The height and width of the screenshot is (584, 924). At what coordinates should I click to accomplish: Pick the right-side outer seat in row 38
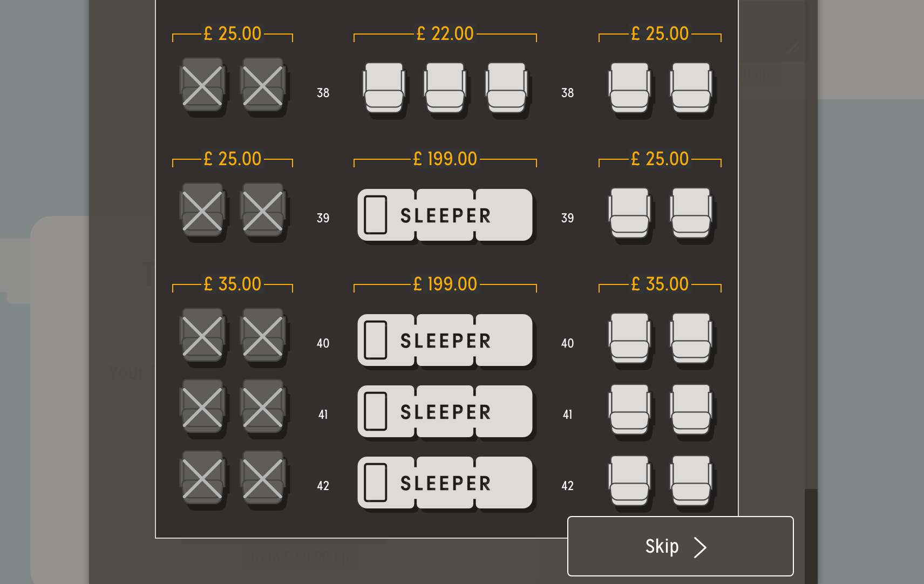click(x=691, y=88)
